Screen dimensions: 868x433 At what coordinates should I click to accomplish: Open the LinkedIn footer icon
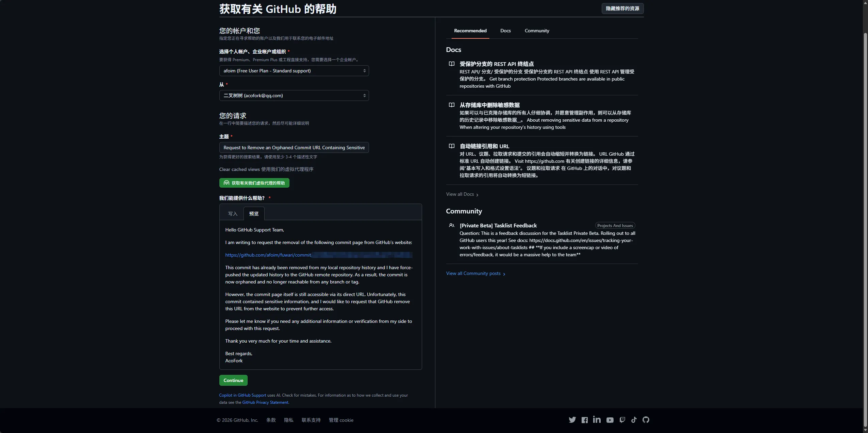(597, 420)
